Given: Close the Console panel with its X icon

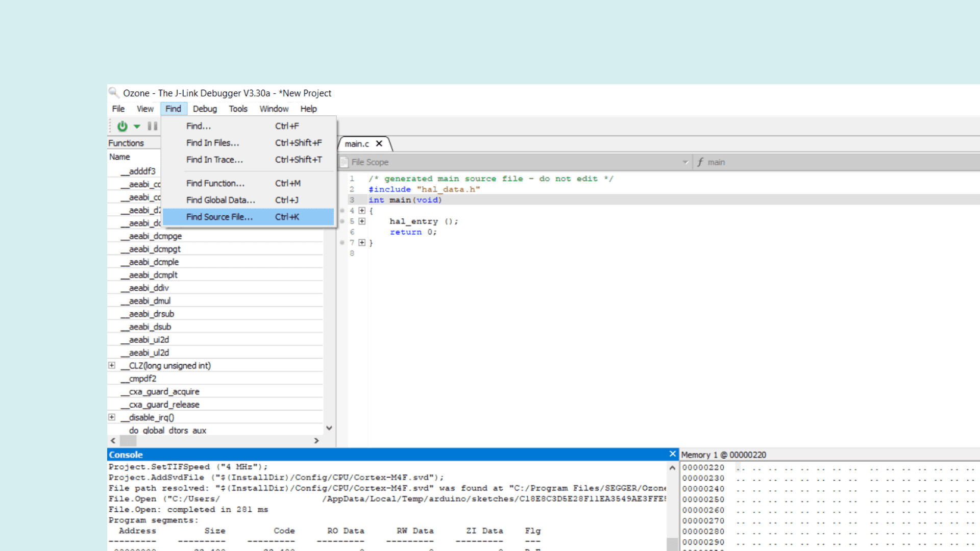Looking at the screenshot, I should click(672, 454).
